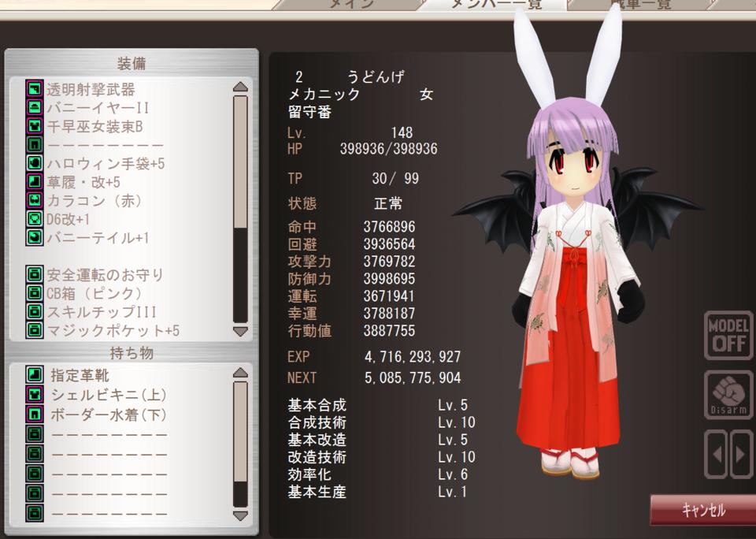Click the character name うどんげ
756x539 pixels.
point(376,76)
